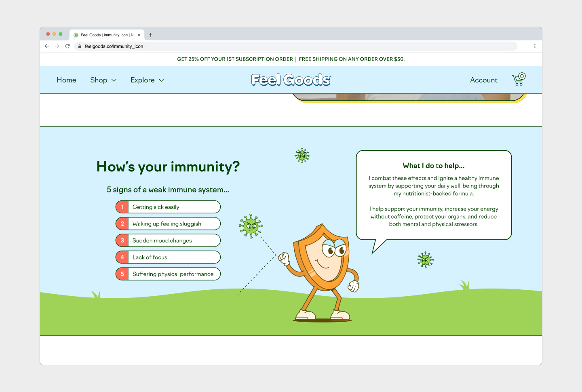Click the germ icon beside the heading

pos(302,156)
